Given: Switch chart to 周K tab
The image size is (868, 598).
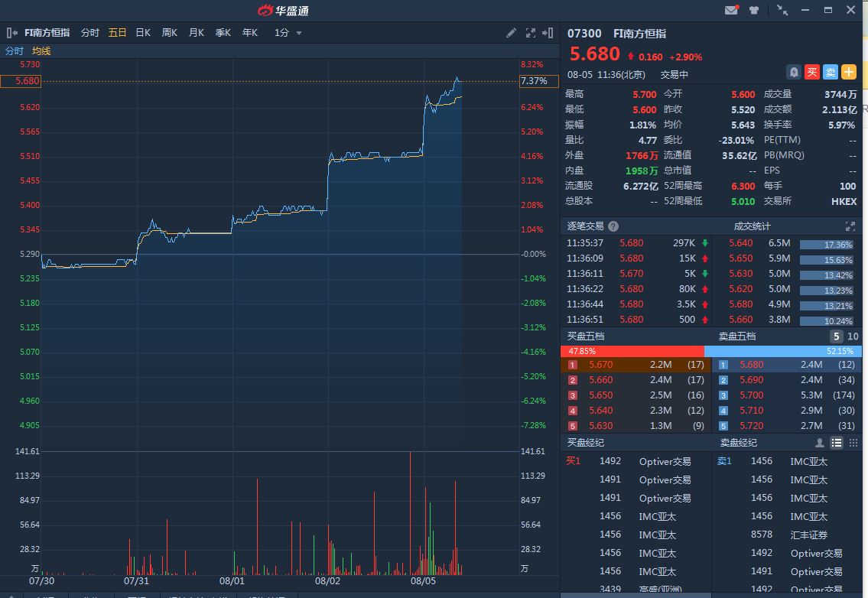Looking at the screenshot, I should click(169, 33).
